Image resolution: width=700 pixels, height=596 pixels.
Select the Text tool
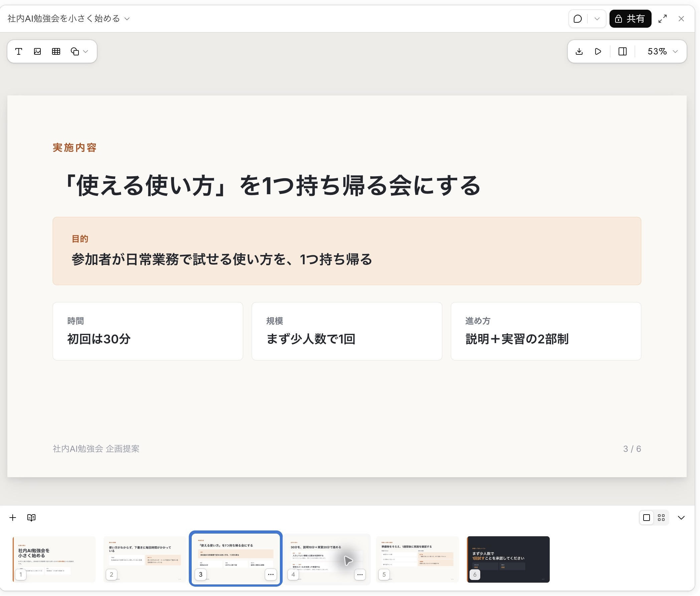pos(19,51)
